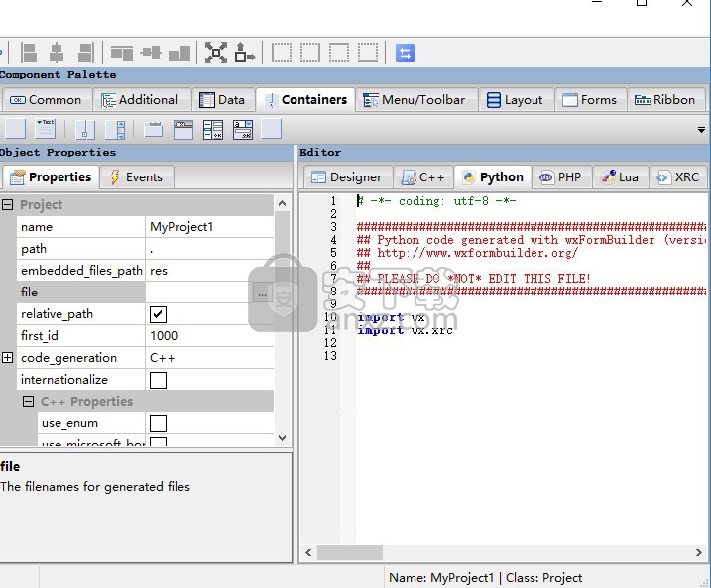Add a wxPanel from Containers palette

15,129
